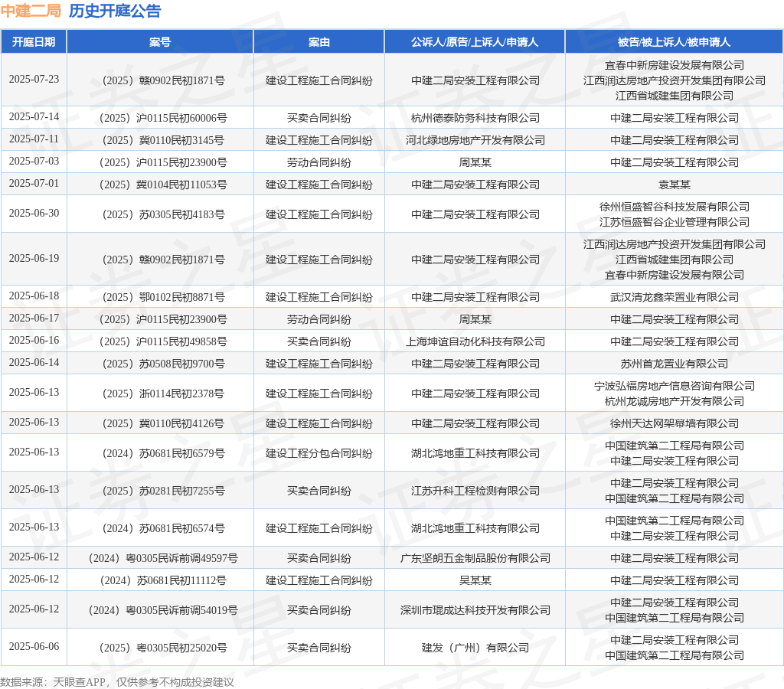The image size is (784, 689).
Task: Click the 历史开庭公告 heading
Action: coord(115,11)
